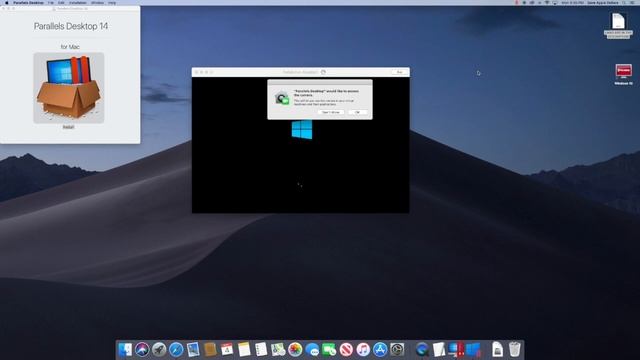Open the Help menu
The height and width of the screenshot is (360, 640).
point(112,2)
